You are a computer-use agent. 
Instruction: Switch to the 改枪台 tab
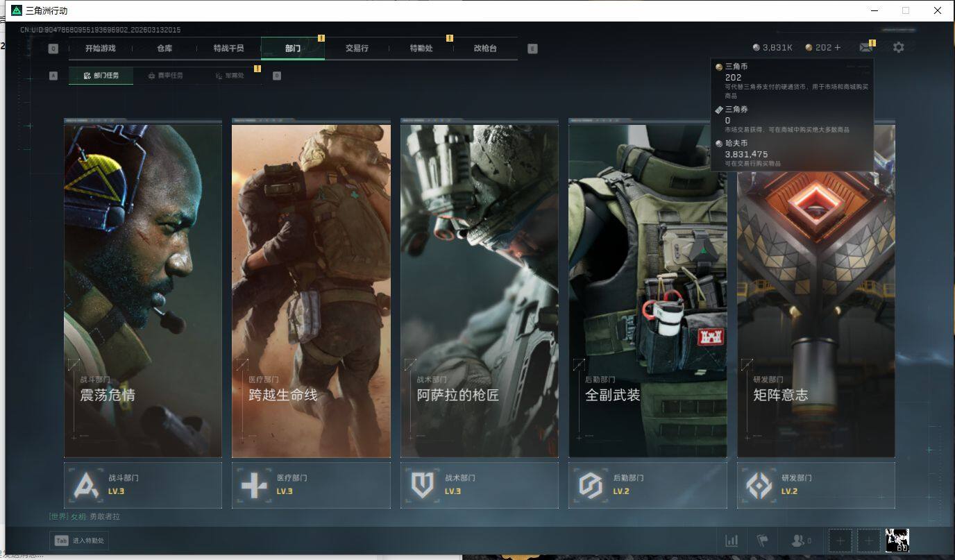485,49
